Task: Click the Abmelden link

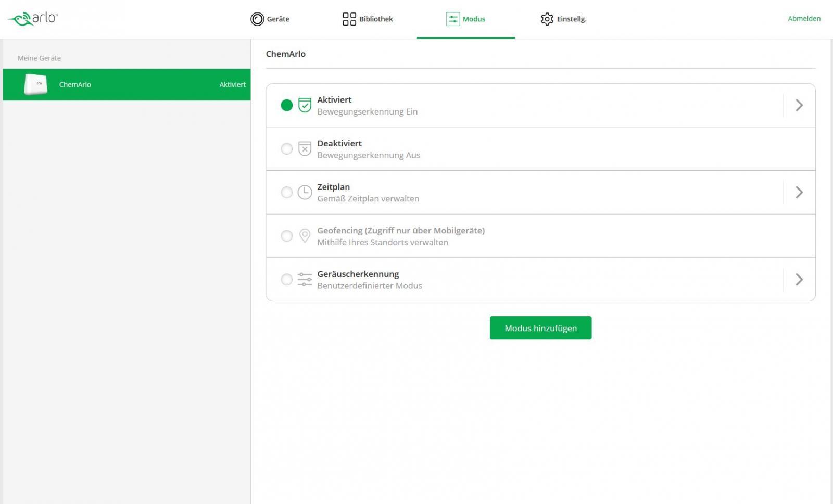Action: [x=804, y=19]
